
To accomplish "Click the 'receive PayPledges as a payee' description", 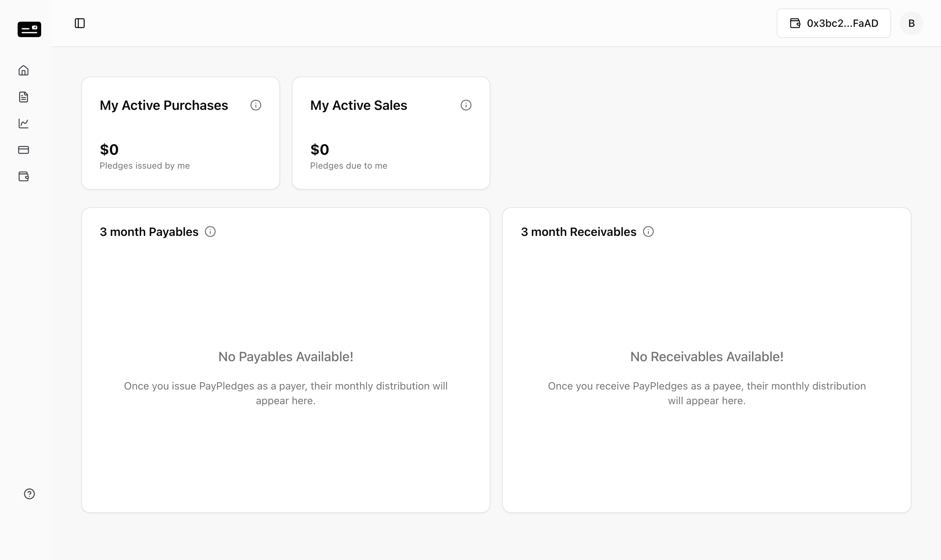I will pos(706,393).
